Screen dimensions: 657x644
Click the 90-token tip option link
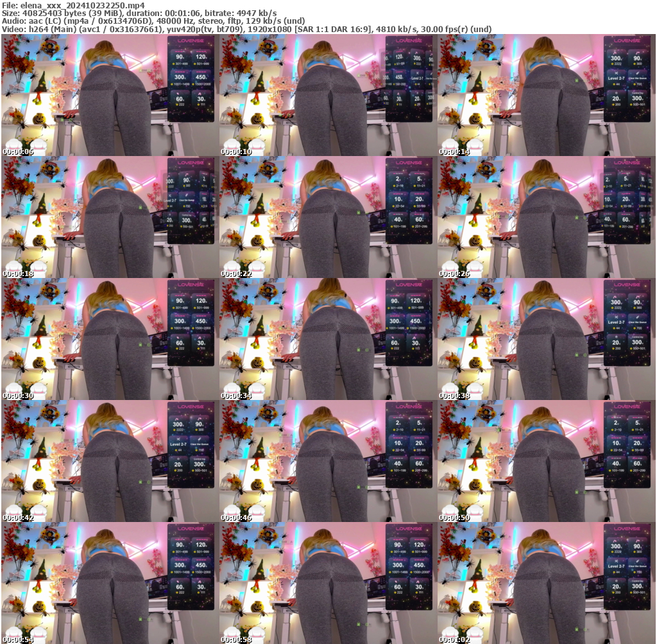pos(179,57)
